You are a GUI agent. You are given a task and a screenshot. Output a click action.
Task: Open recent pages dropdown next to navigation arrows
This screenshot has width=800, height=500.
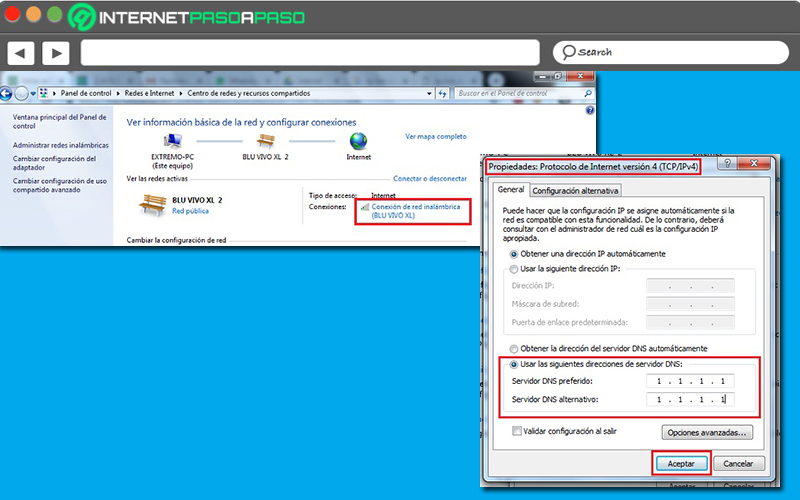(33, 94)
